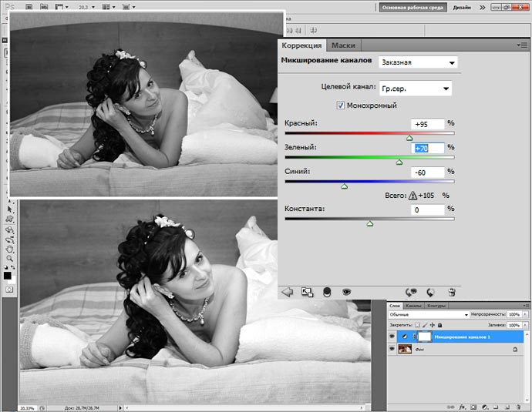532x412 pixels.
Task: Toggle adjustment visibility eye icon in Correction panel
Action: 346,292
